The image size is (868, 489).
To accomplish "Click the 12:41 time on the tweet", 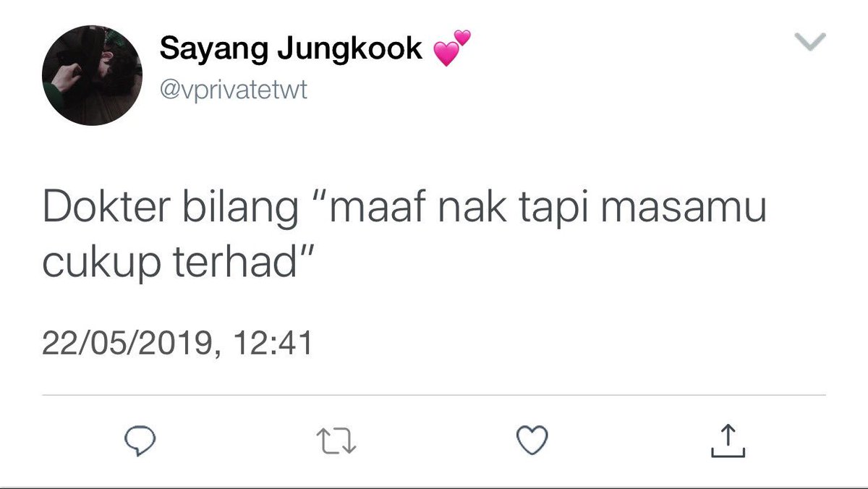I will pos(273,343).
